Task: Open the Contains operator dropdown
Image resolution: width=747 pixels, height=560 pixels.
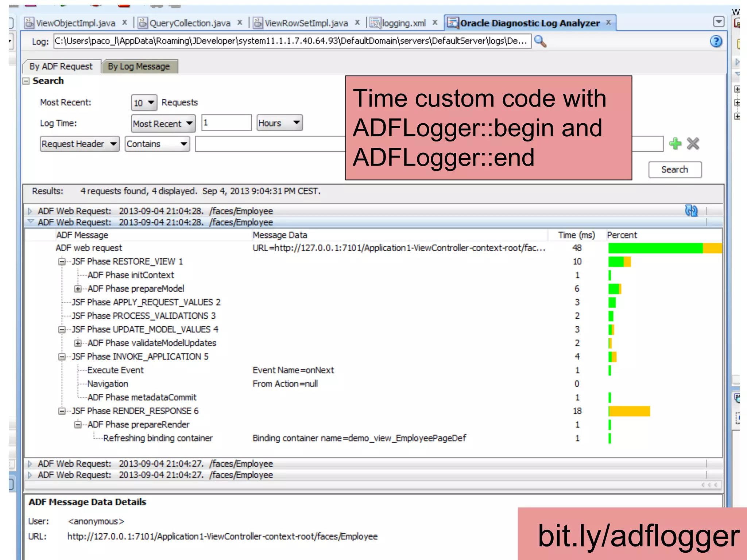Action: pos(157,144)
